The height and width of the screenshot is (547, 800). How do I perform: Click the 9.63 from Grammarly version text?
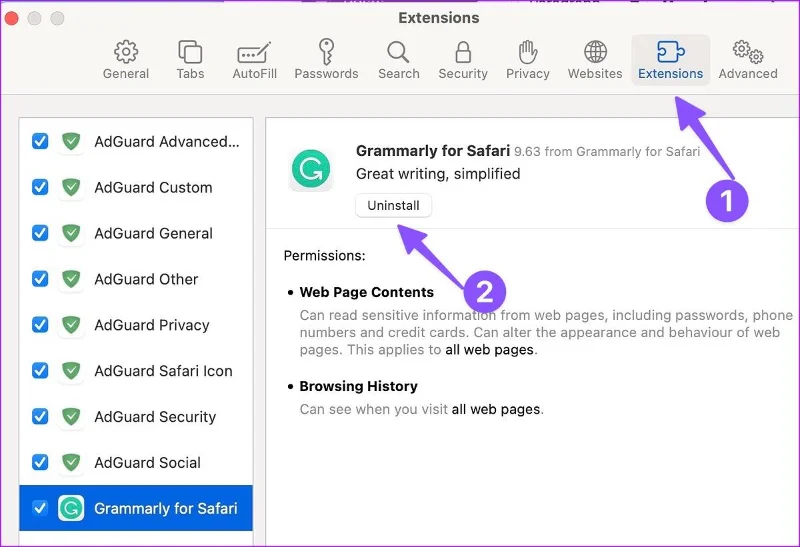pos(607,152)
